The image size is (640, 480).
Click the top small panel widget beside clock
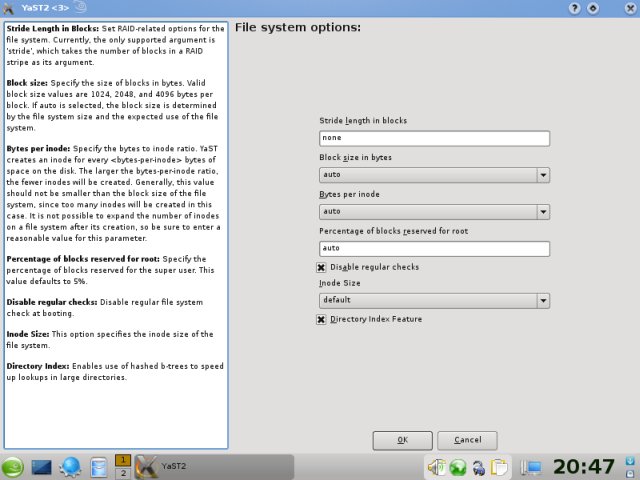tap(630, 460)
